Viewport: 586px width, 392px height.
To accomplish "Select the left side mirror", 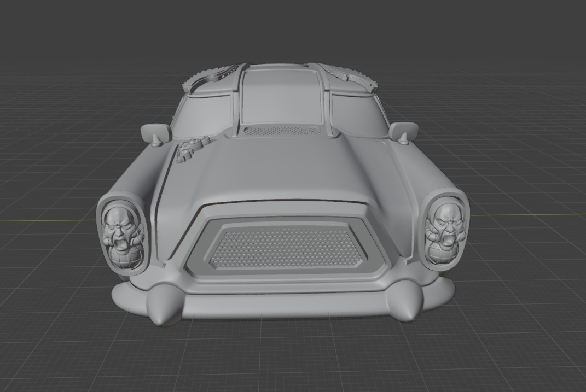I will coord(156,133).
